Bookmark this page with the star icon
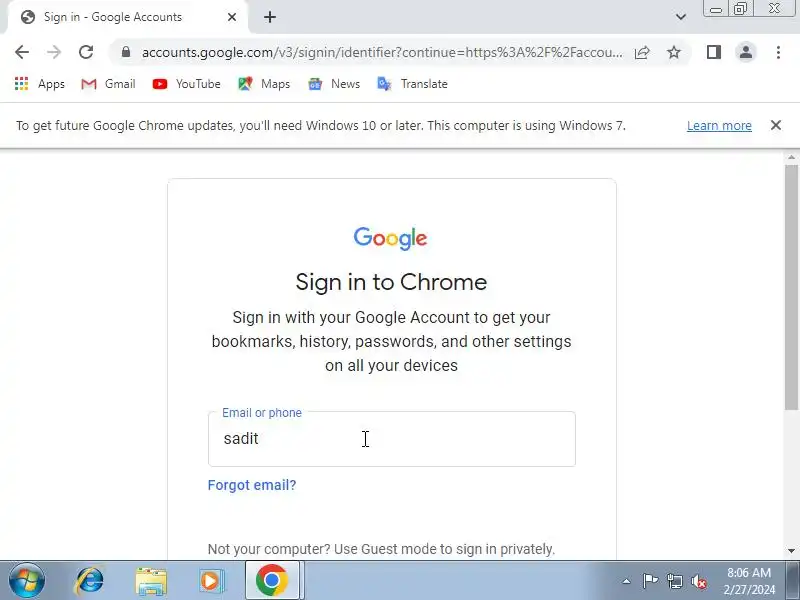 674,52
